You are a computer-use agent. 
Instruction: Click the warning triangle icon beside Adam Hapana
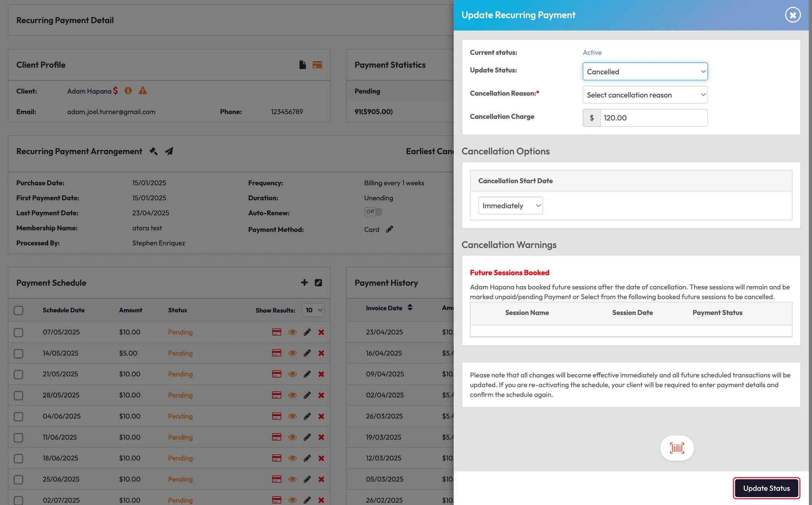(x=143, y=91)
